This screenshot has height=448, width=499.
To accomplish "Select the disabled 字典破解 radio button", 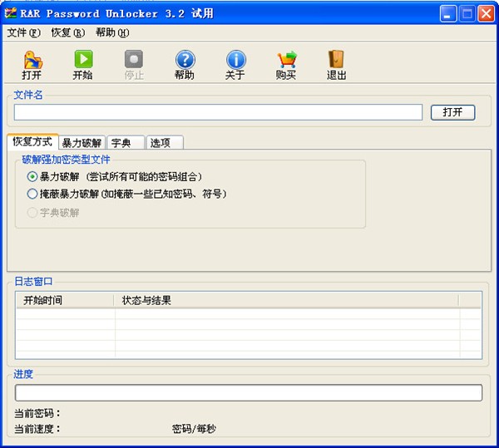I will point(32,213).
